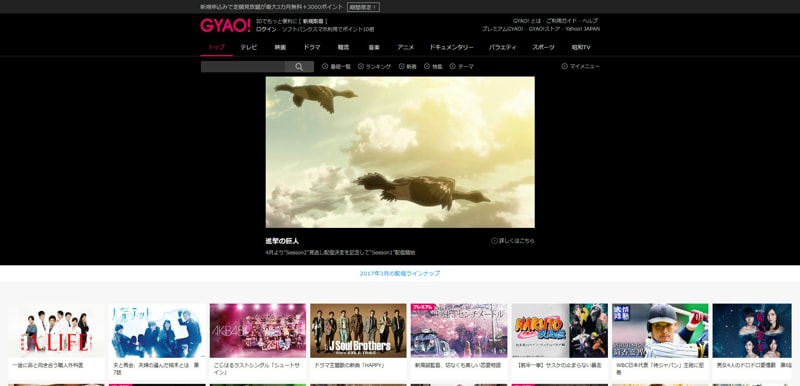Select the 音楽 music tab
The width and height of the screenshot is (800, 386).
point(374,47)
